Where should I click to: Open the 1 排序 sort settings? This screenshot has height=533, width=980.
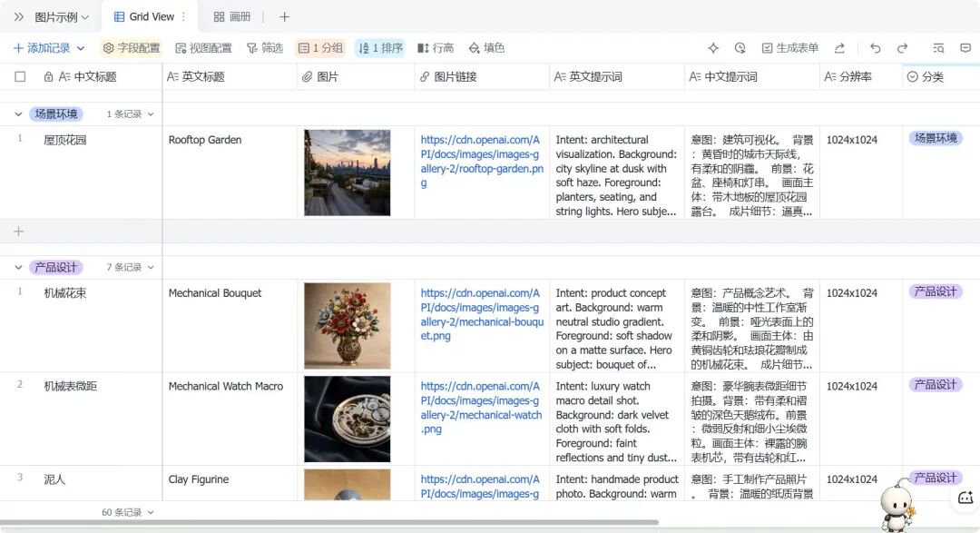point(380,48)
